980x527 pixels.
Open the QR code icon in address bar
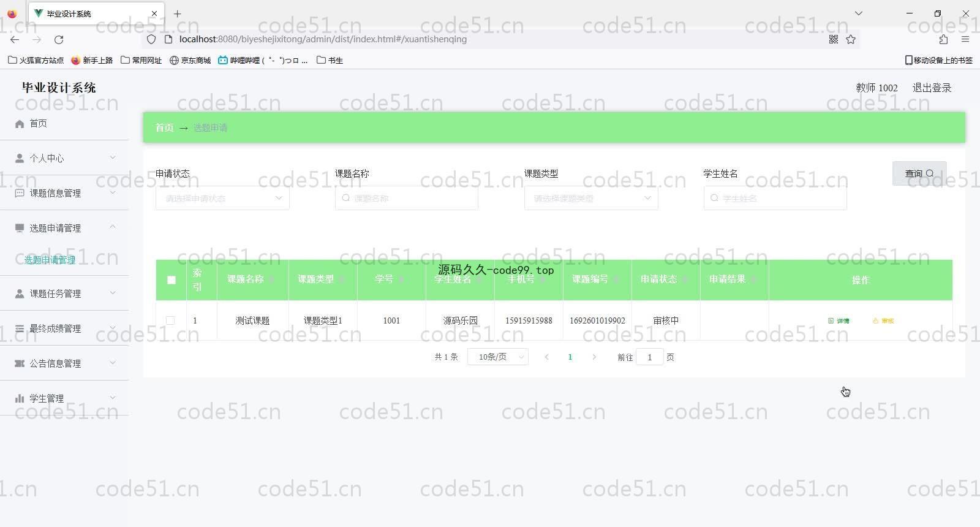click(x=834, y=39)
